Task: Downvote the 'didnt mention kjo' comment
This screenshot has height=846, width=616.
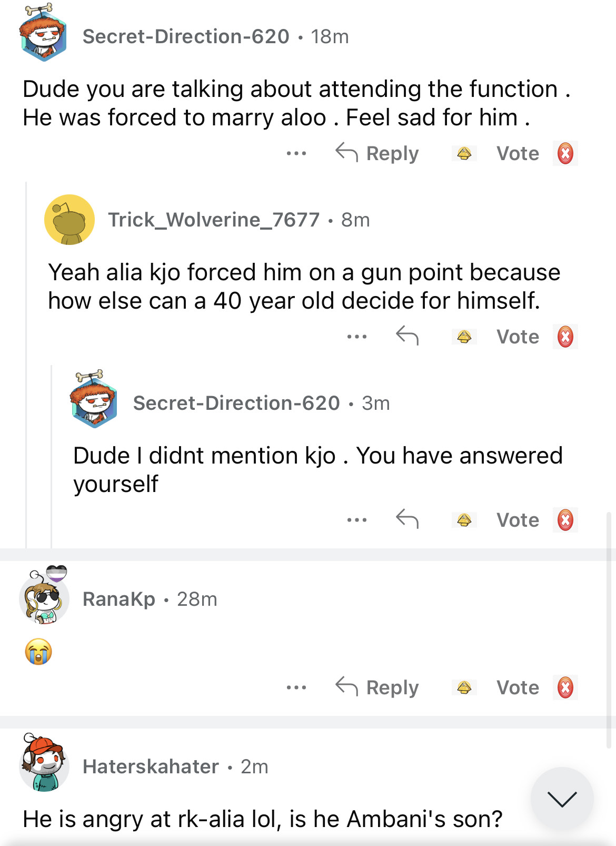Action: pos(565,520)
